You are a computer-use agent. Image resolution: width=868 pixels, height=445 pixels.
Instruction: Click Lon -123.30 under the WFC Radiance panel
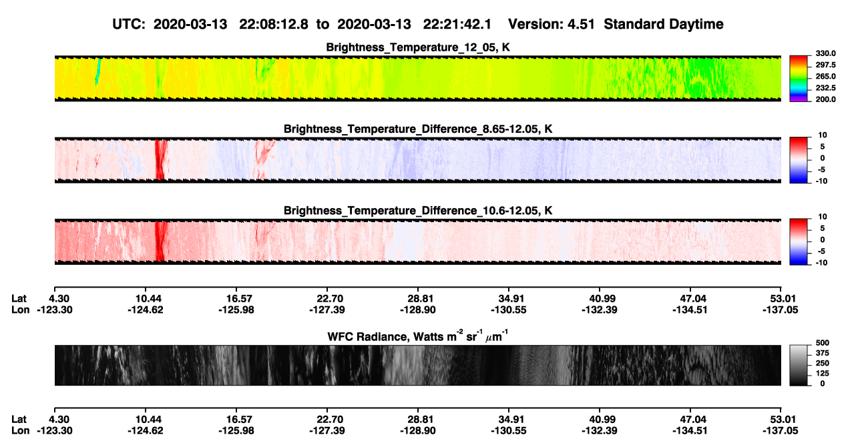pos(55,432)
